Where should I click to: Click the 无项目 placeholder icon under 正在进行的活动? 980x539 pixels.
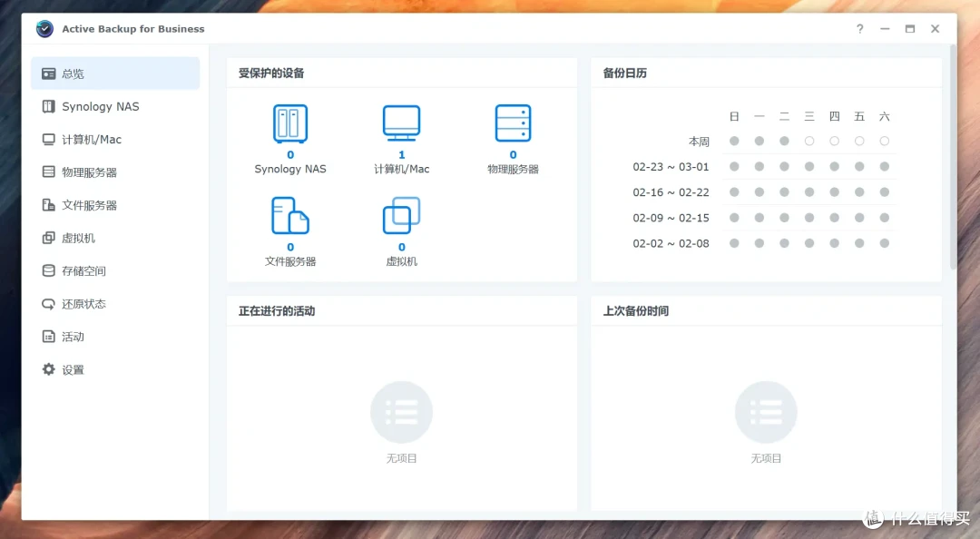(x=401, y=412)
